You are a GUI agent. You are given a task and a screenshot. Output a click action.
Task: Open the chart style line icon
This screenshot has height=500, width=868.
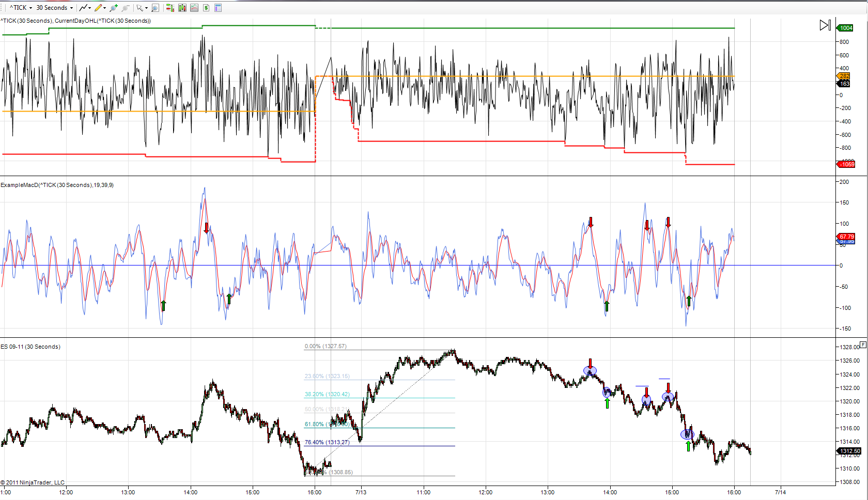(x=83, y=8)
